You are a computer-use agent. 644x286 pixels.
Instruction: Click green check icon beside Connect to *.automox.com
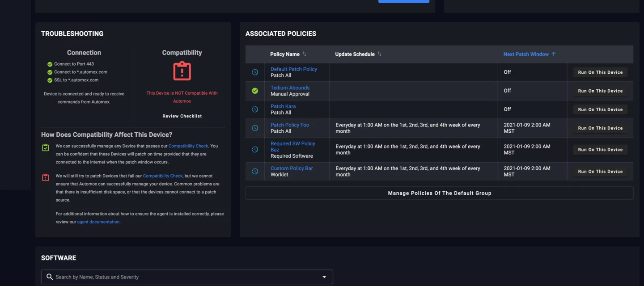50,72
